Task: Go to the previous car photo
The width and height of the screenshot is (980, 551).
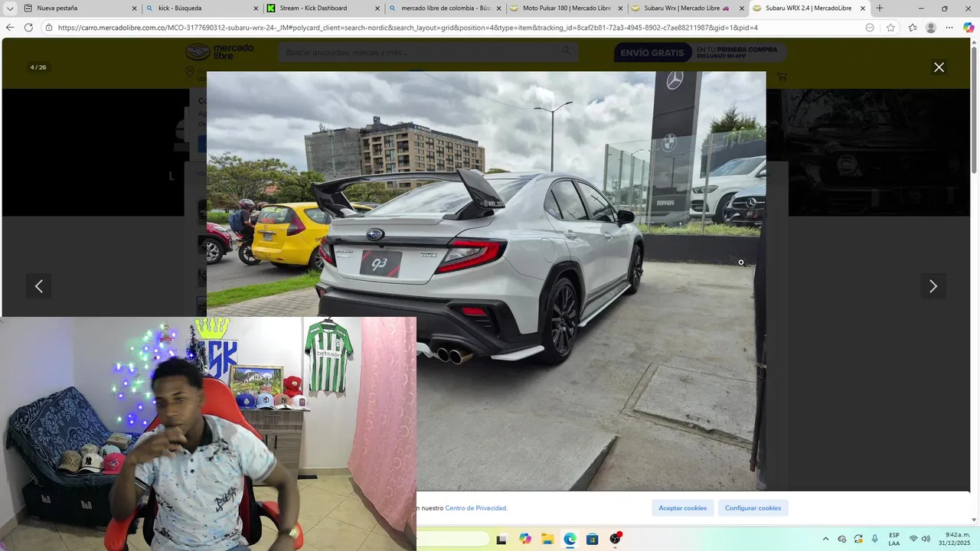Action: pos(39,286)
